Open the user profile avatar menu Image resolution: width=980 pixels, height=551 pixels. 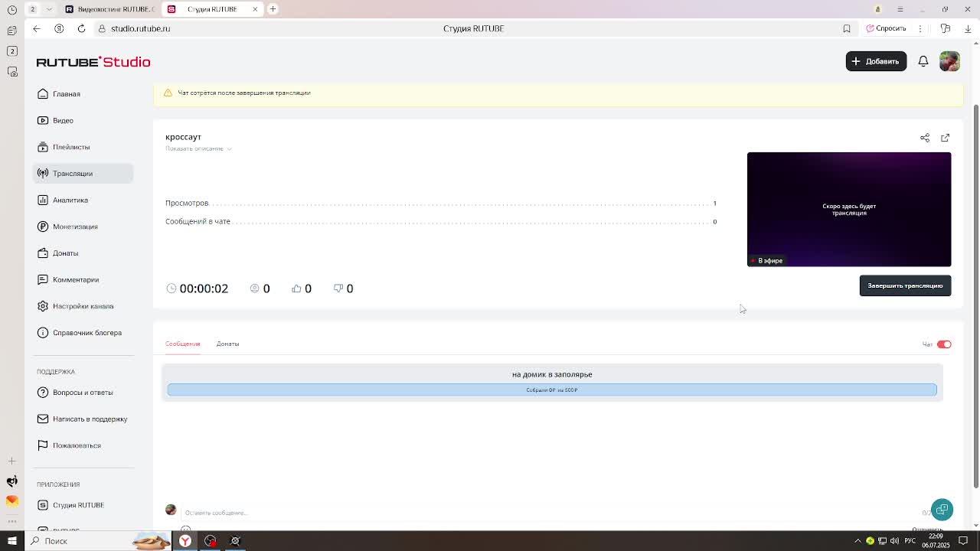pos(949,61)
